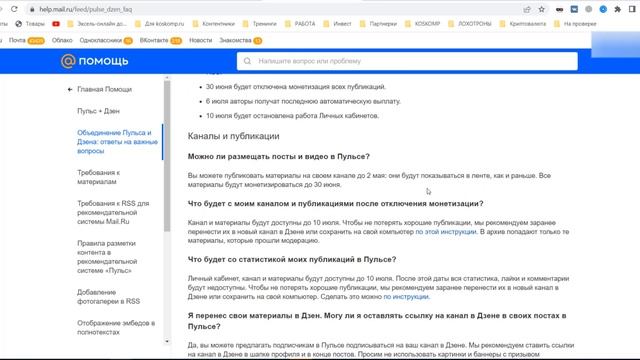Open Отображение эмбедов в полнотекстах item
The height and width of the screenshot is (360, 640).
tap(116, 327)
